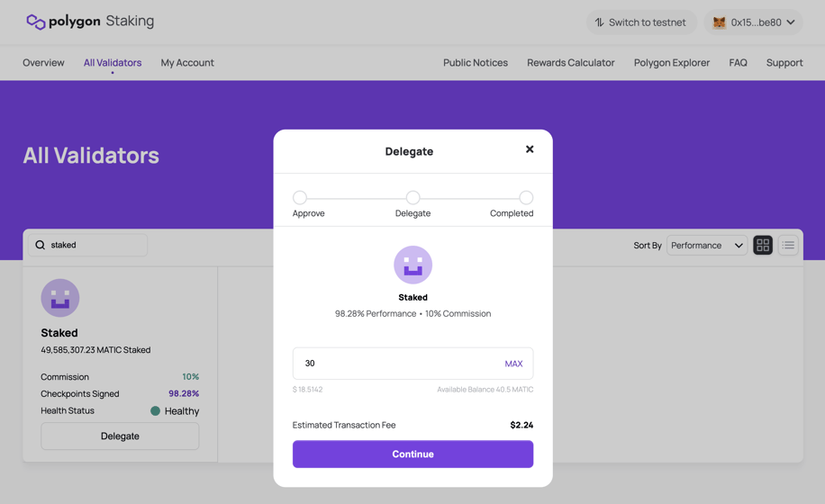The height and width of the screenshot is (504, 825).
Task: Select the All Validators tab
Action: [113, 62]
